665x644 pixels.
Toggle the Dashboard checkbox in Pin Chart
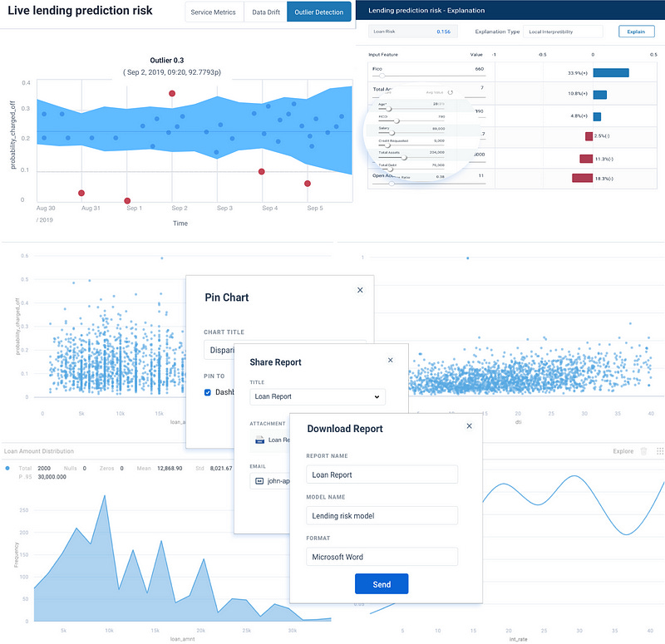(208, 392)
